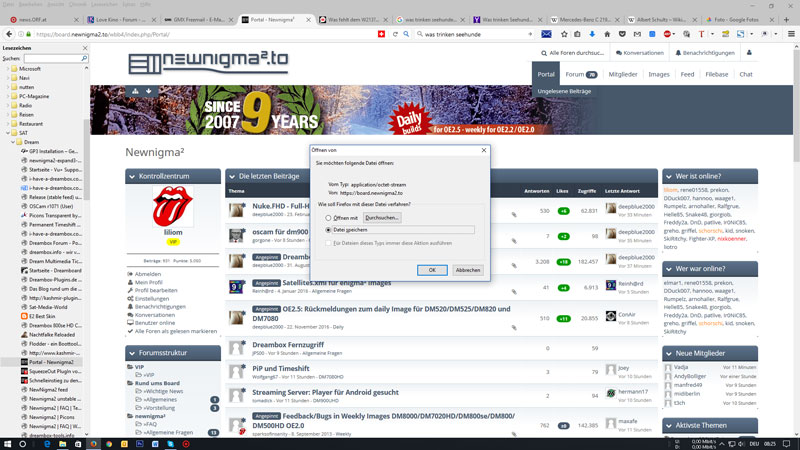Click the Durchsuchen... button

pyautogui.click(x=382, y=217)
